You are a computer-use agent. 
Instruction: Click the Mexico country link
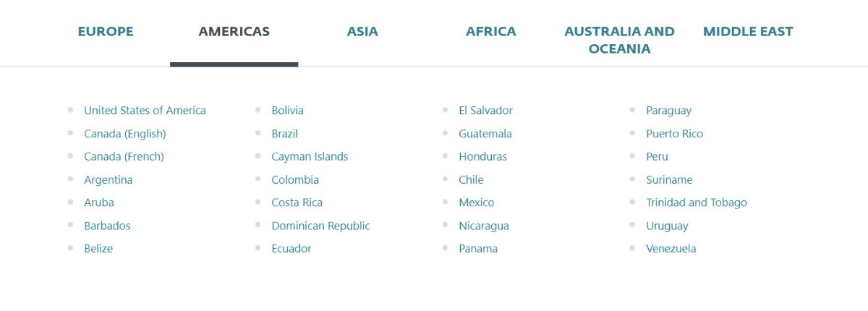(x=476, y=203)
